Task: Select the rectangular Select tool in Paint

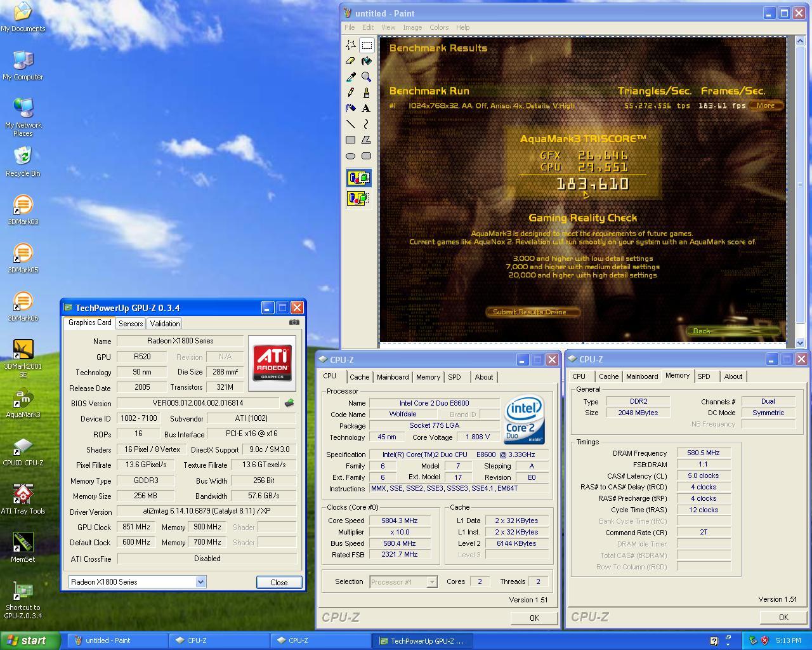Action: point(367,45)
